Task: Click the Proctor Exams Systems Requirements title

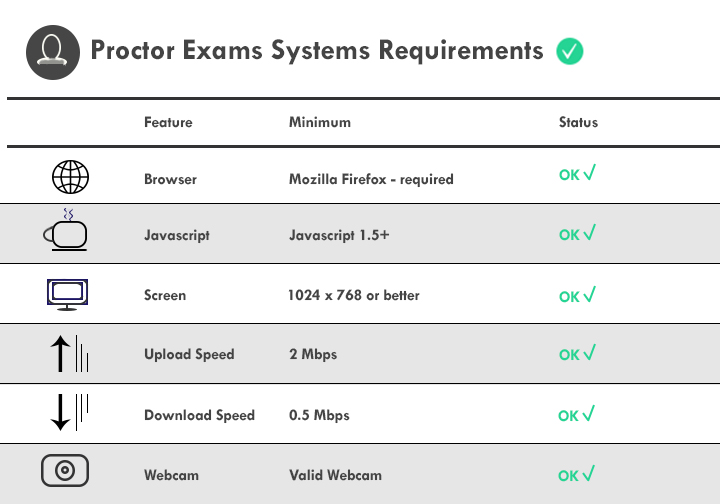Action: tap(317, 51)
